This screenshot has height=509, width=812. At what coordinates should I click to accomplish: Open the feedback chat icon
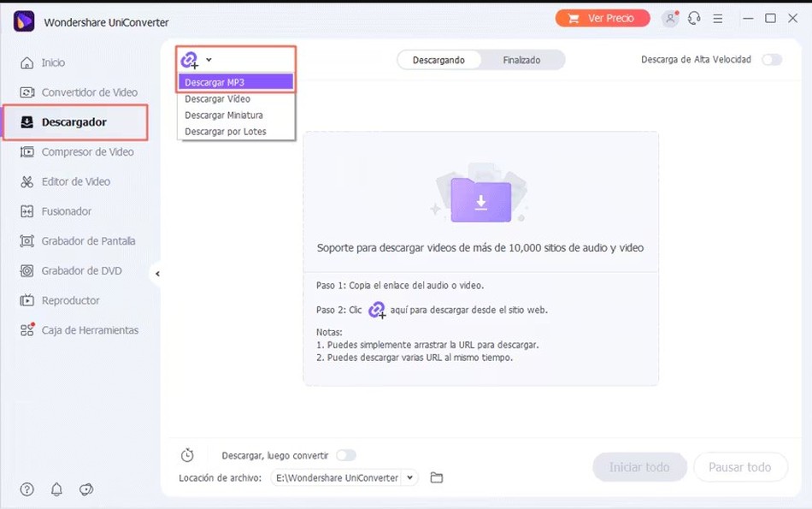(86, 489)
